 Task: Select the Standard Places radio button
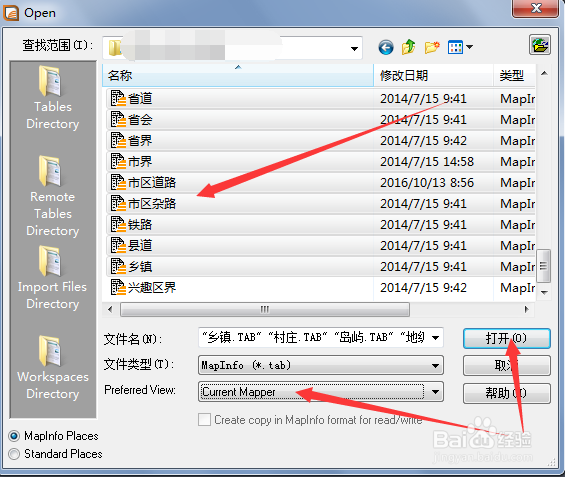coord(14,454)
